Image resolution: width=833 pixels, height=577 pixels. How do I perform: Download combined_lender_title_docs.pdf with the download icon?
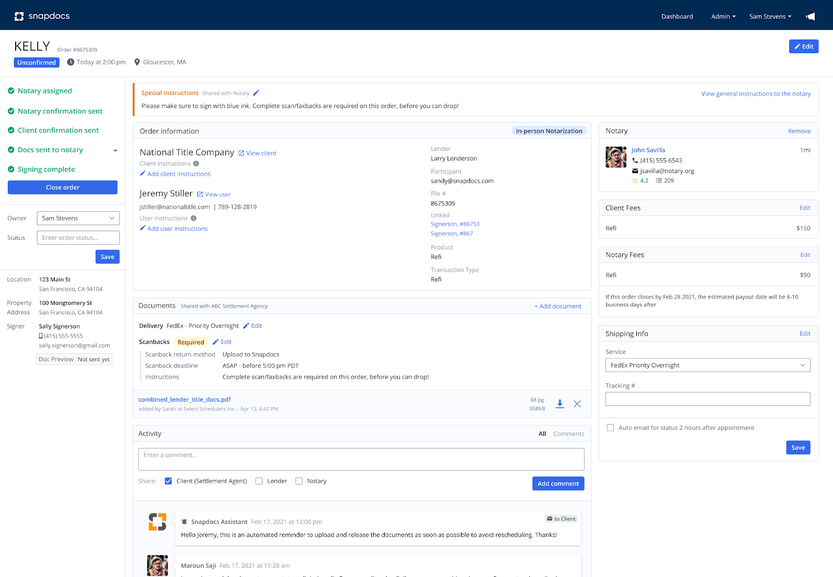(559, 404)
